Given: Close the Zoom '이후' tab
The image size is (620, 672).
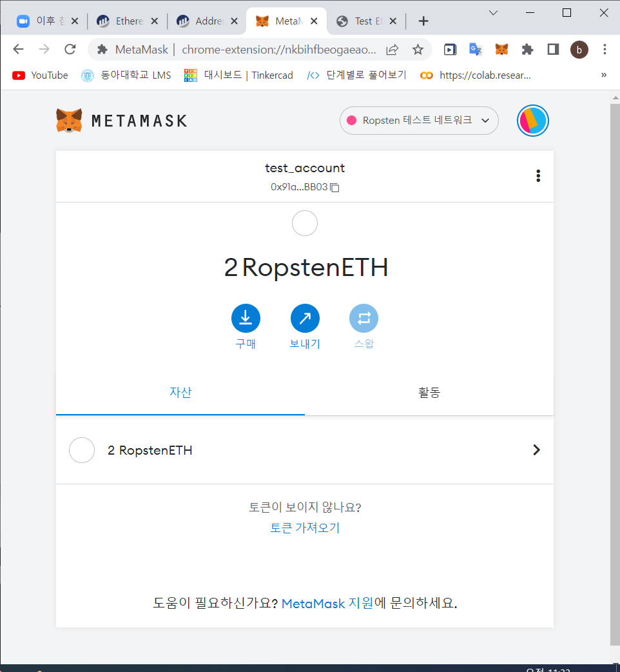Looking at the screenshot, I should coord(75,21).
